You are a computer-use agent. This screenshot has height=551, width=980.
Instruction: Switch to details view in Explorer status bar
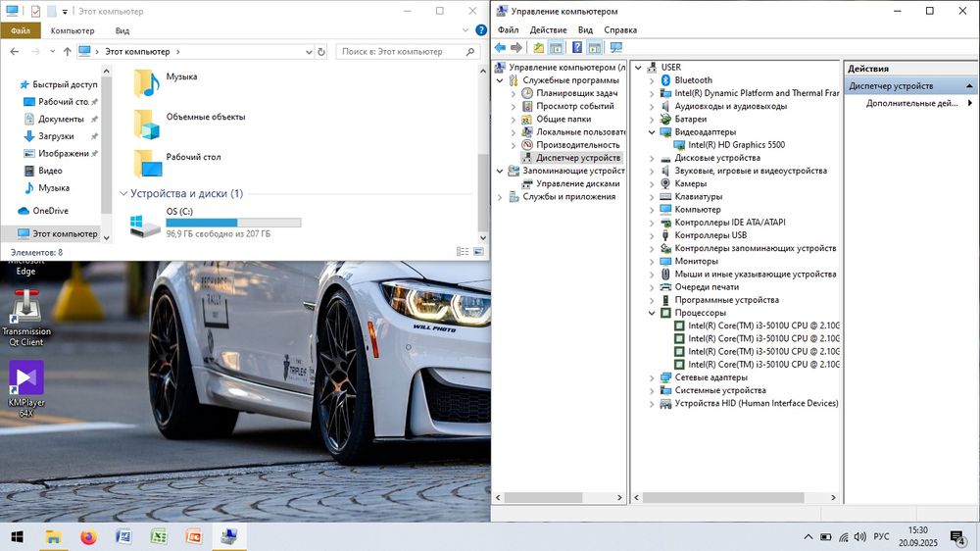click(x=463, y=251)
